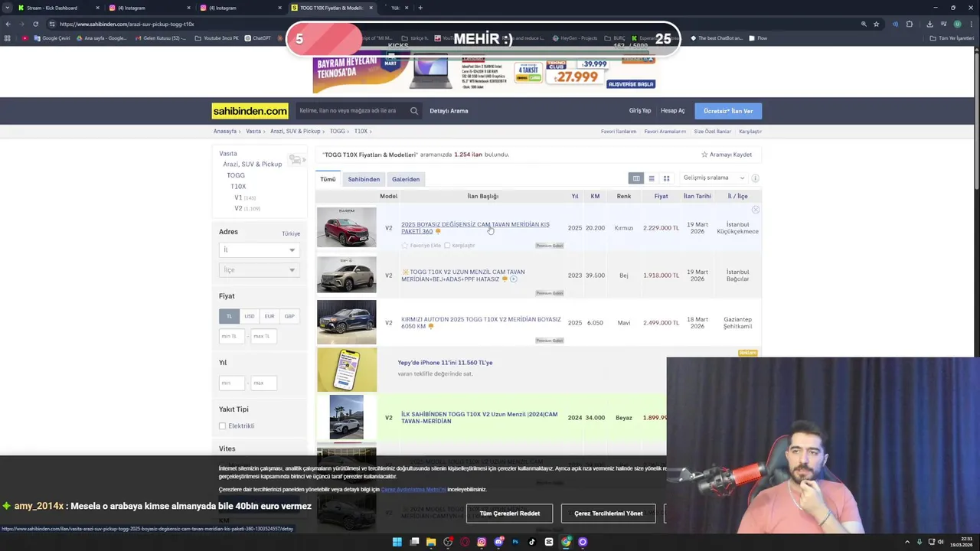
Task: Open TikTok from the taskbar
Action: [x=532, y=542]
